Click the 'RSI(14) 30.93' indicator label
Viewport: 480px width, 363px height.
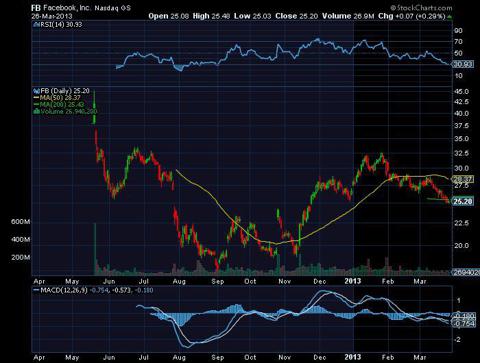tap(61, 25)
